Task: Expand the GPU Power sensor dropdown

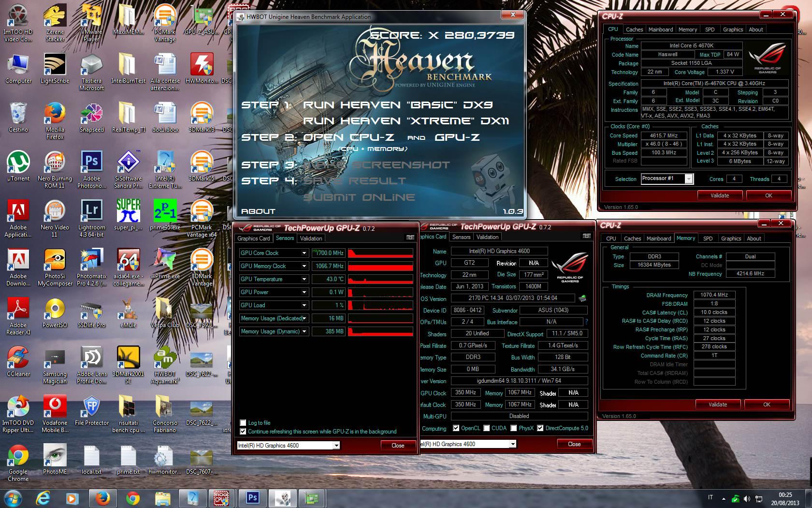Action: [304, 292]
